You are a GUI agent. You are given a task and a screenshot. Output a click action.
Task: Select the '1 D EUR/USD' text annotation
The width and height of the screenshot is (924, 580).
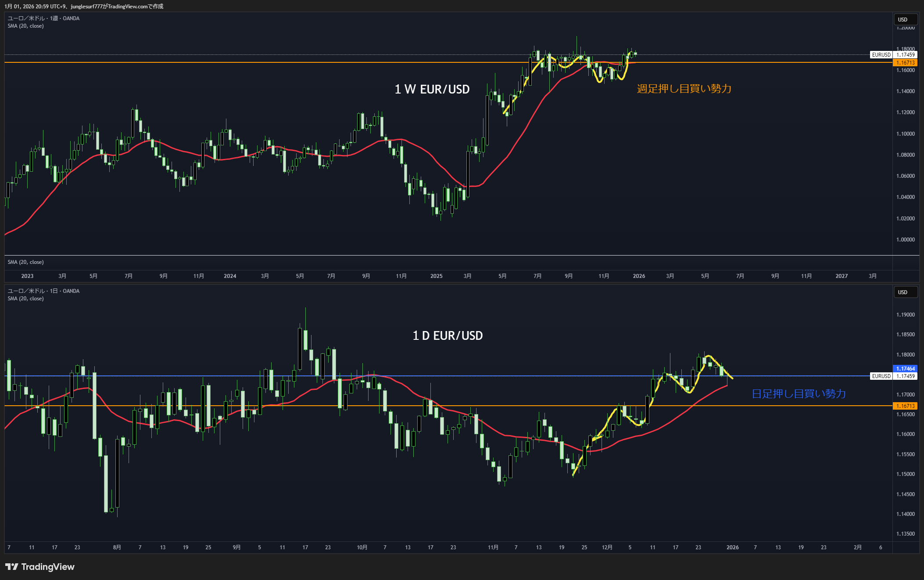[x=448, y=336]
